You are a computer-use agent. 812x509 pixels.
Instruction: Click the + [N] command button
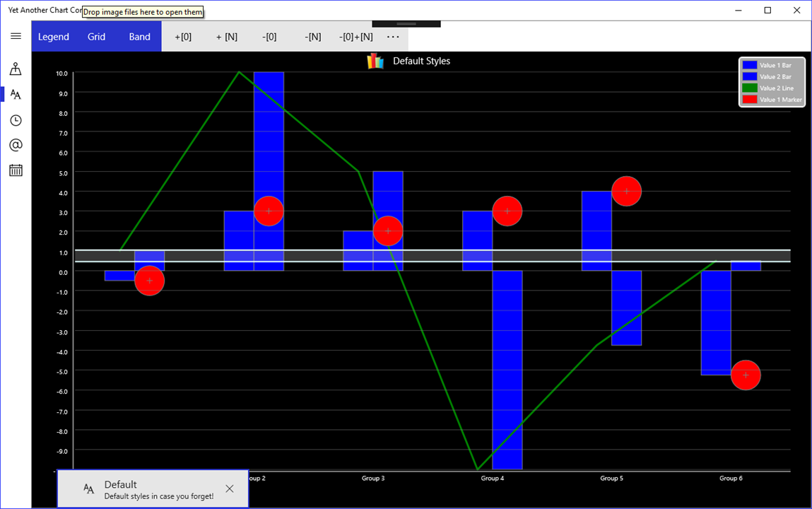pos(226,37)
